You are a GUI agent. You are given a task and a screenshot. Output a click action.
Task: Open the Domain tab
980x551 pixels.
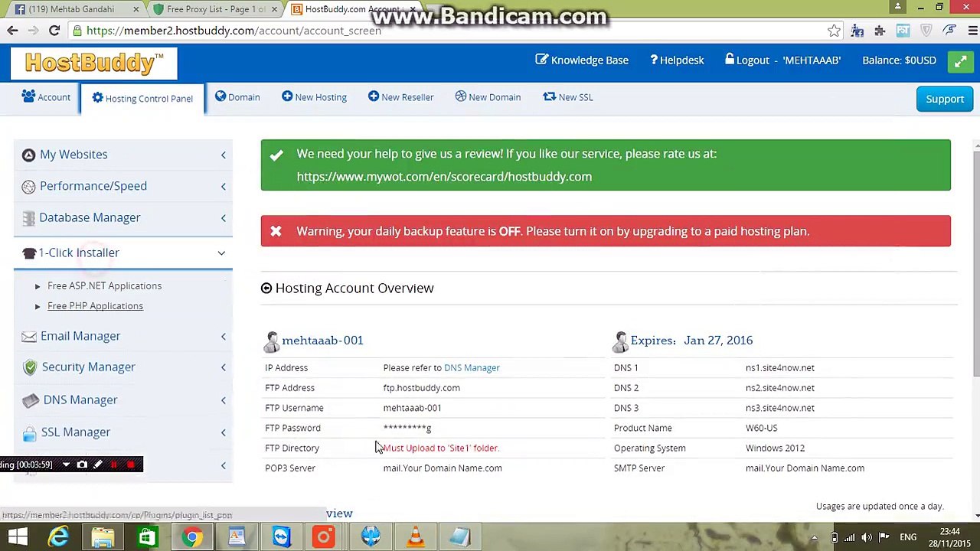coord(237,97)
